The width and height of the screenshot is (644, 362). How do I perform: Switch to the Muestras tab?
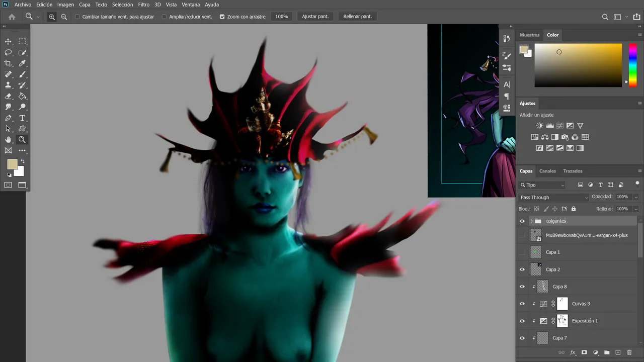pos(529,35)
